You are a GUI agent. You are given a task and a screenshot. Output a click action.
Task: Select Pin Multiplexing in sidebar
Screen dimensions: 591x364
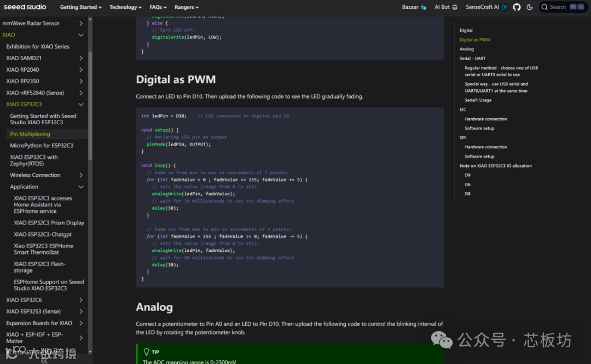click(30, 134)
